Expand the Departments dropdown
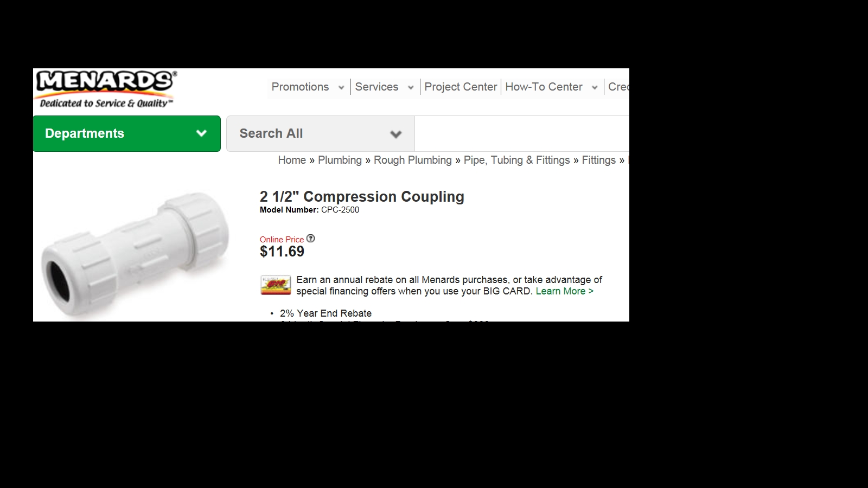The width and height of the screenshot is (868, 488). pos(126,133)
